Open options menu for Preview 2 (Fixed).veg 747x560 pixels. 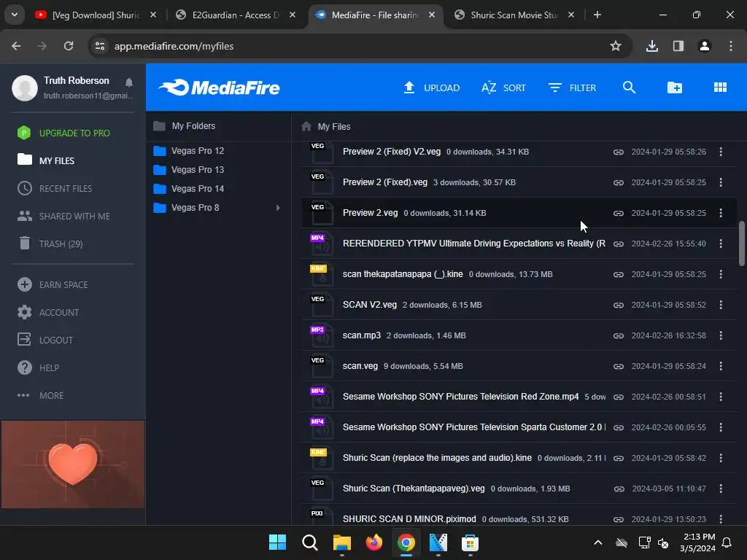tap(720, 182)
